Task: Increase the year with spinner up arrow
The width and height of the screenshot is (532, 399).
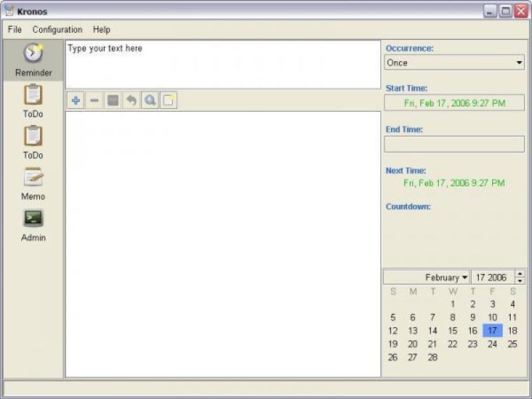Action: (x=519, y=274)
